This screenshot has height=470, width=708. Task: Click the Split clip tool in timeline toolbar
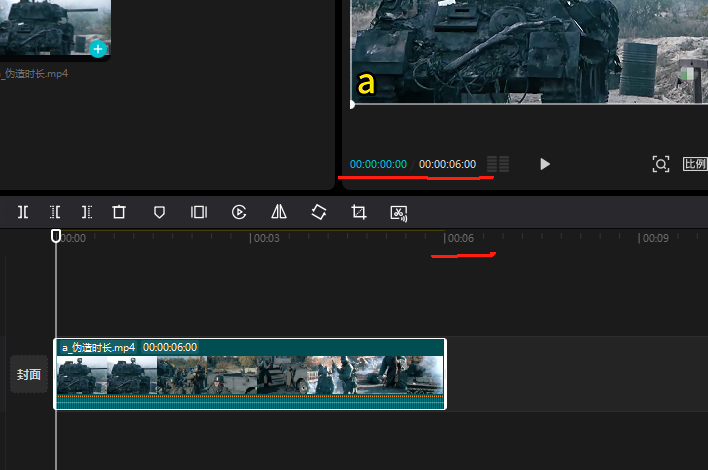[23, 212]
